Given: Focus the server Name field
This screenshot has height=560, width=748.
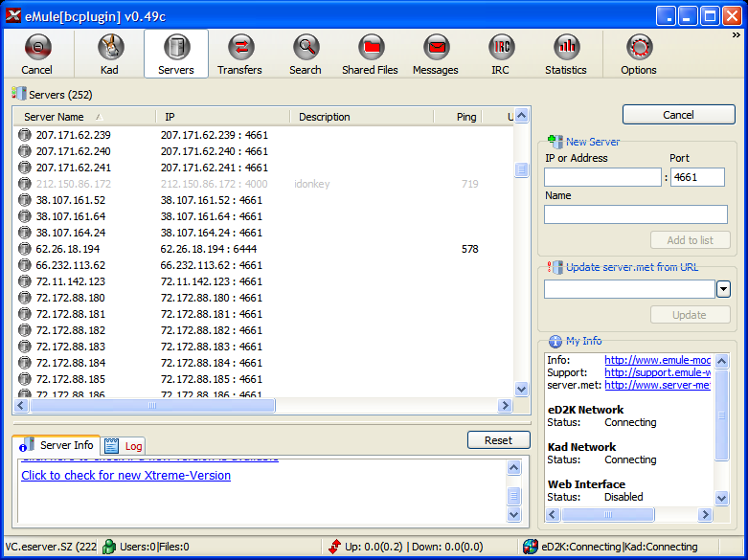Looking at the screenshot, I should point(636,214).
